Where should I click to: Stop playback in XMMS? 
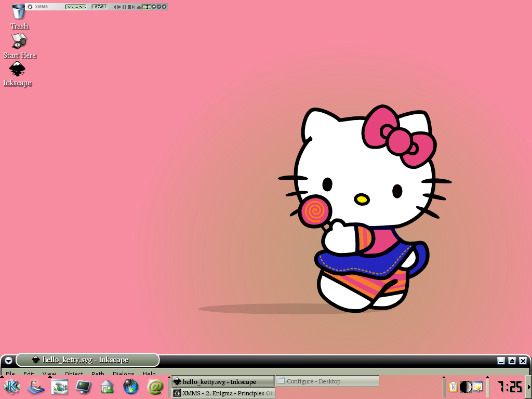click(129, 7)
